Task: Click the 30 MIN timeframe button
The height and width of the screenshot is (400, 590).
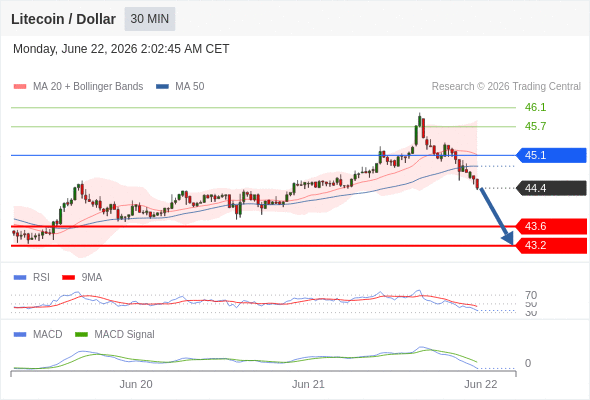Action: click(150, 19)
